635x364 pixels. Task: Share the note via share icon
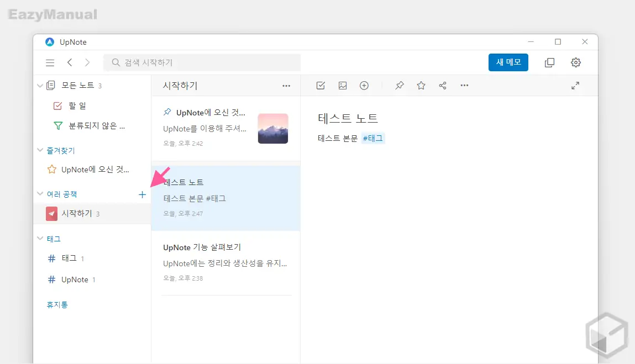pyautogui.click(x=443, y=86)
